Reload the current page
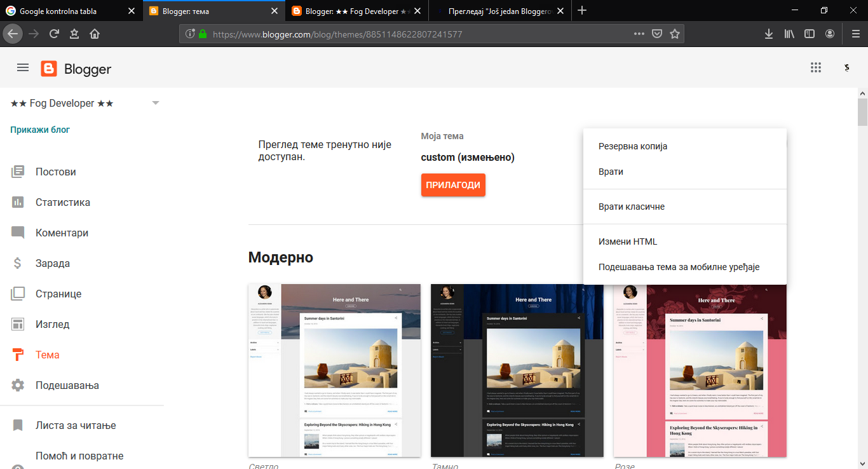Screen dimensions: 868x469 (x=54, y=34)
